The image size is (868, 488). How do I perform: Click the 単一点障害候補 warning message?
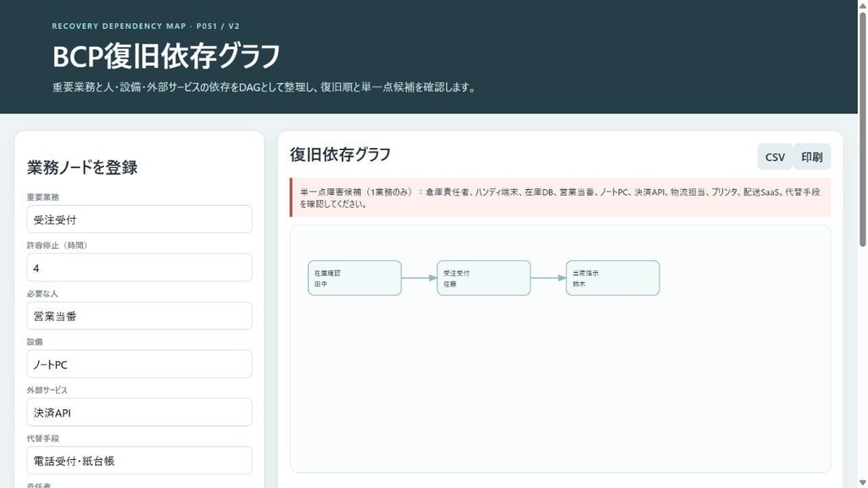(560, 197)
